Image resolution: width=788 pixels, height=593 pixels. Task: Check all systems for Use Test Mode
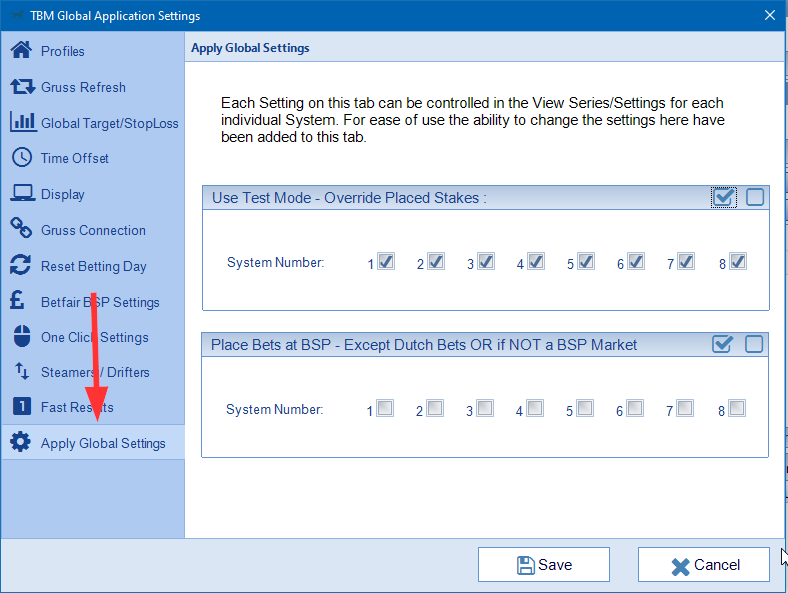(x=724, y=197)
